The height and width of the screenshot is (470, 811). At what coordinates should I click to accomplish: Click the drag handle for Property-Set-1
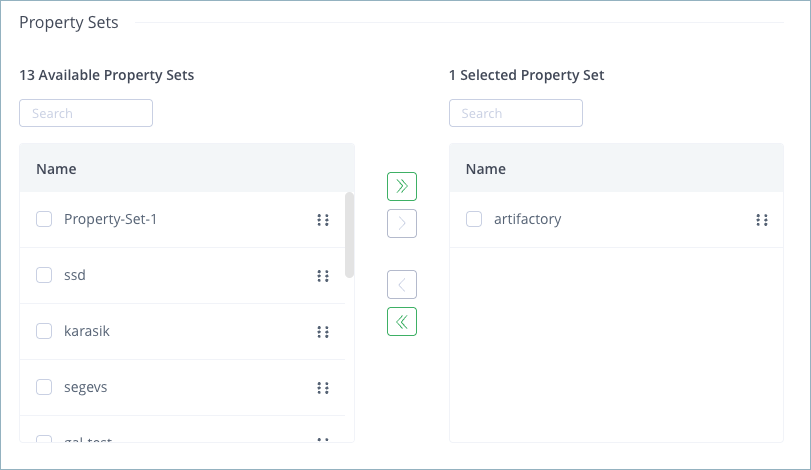[323, 220]
